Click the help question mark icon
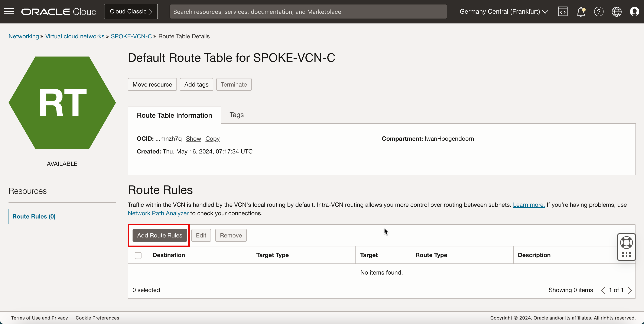The width and height of the screenshot is (644, 324). point(599,12)
